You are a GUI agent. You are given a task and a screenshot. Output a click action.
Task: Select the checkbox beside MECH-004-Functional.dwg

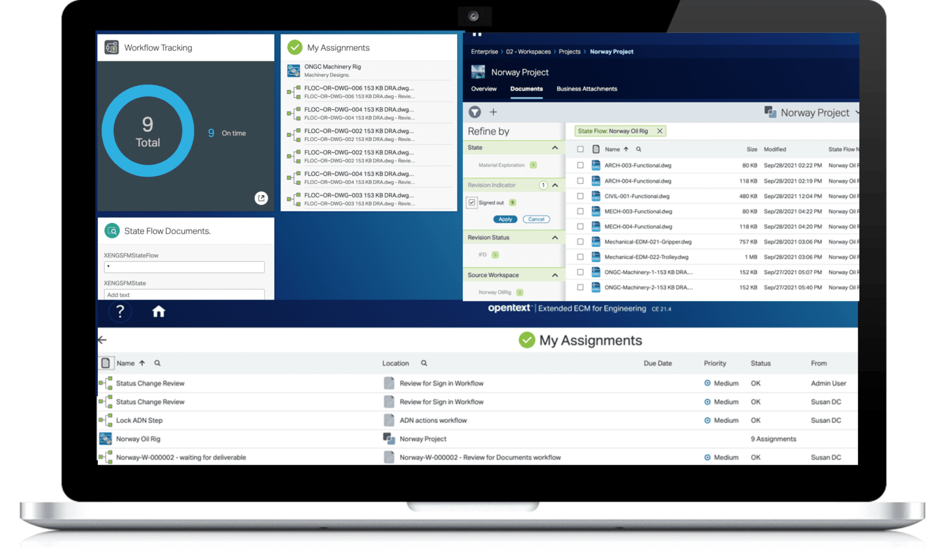580,226
